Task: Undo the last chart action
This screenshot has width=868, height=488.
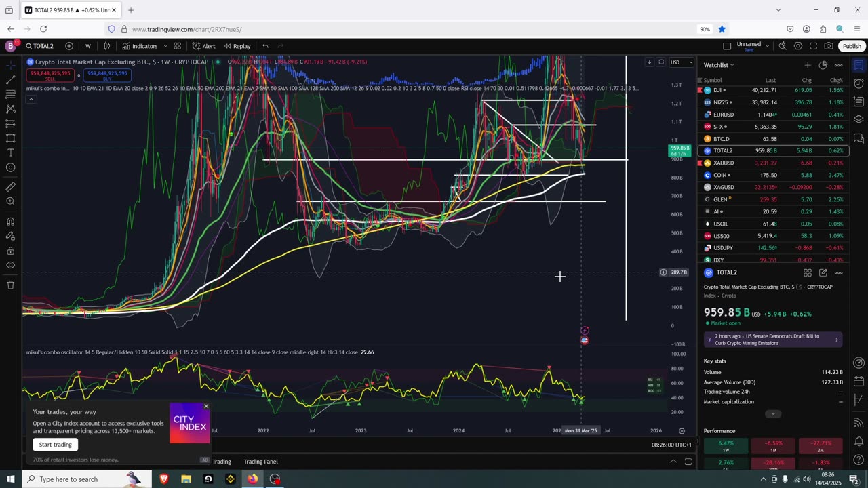Action: 265,46
